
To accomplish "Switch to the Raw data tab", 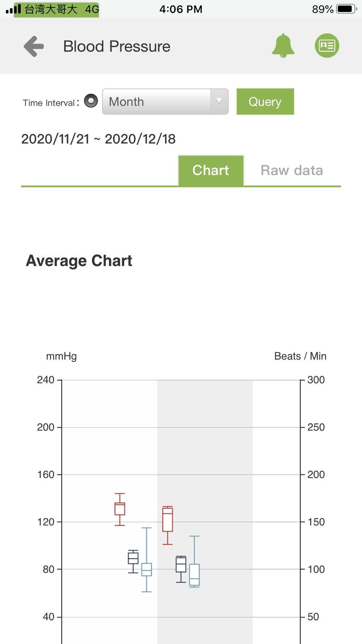I will pos(292,170).
